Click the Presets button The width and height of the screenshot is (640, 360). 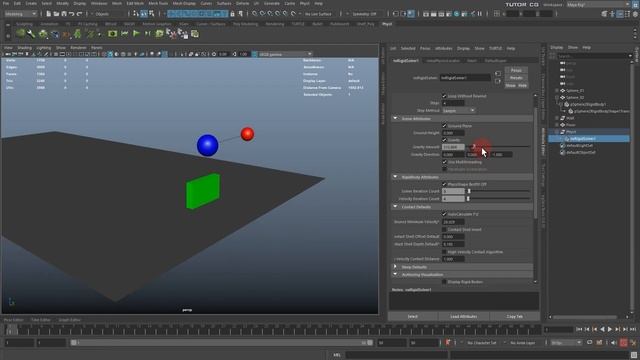pyautogui.click(x=516, y=78)
